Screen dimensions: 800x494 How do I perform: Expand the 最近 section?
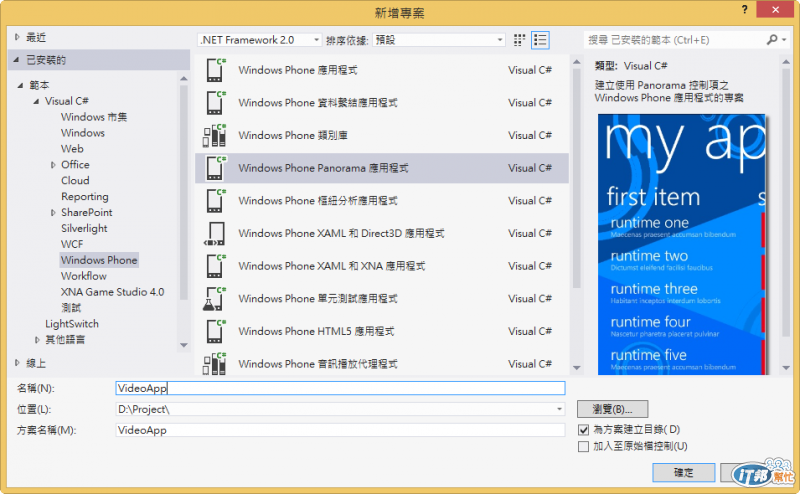[x=17, y=37]
